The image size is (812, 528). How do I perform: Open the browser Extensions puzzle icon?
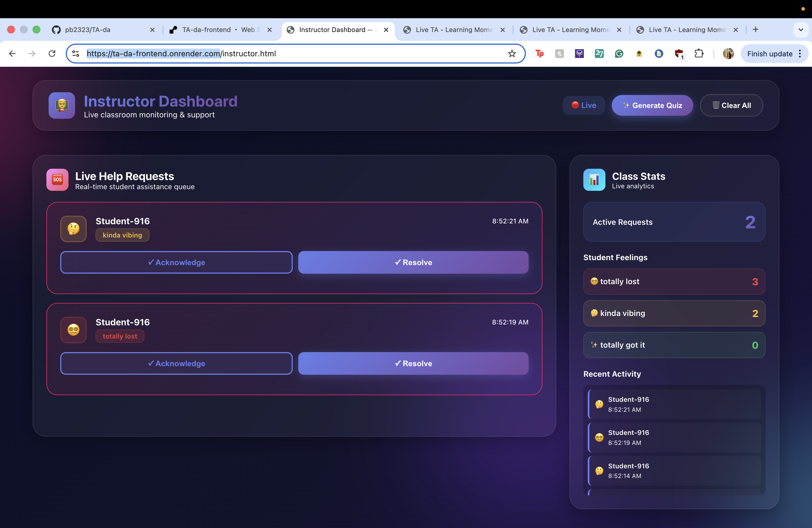point(699,54)
